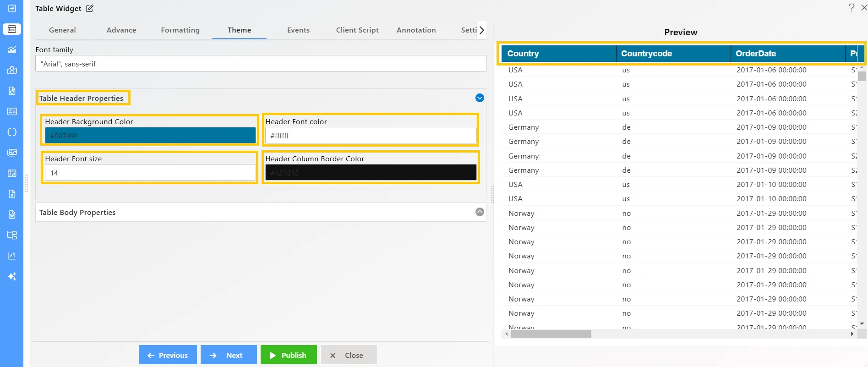Click the sparkle AI icon in sidebar
The height and width of the screenshot is (367, 868).
click(12, 276)
